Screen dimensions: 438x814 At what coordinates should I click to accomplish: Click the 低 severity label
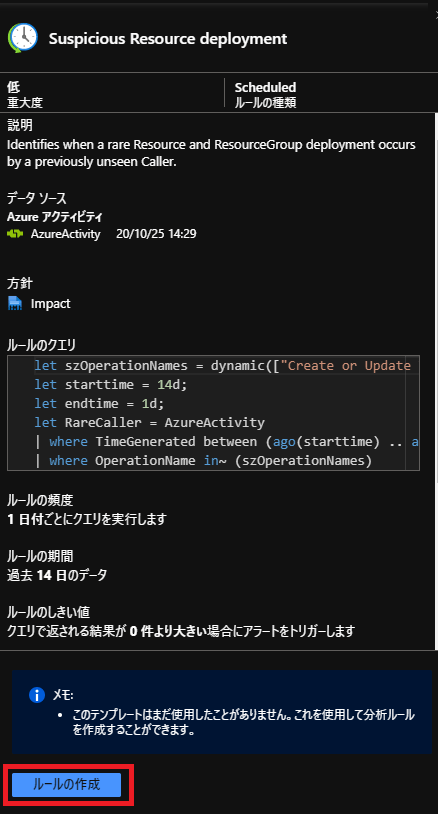pos(13,87)
